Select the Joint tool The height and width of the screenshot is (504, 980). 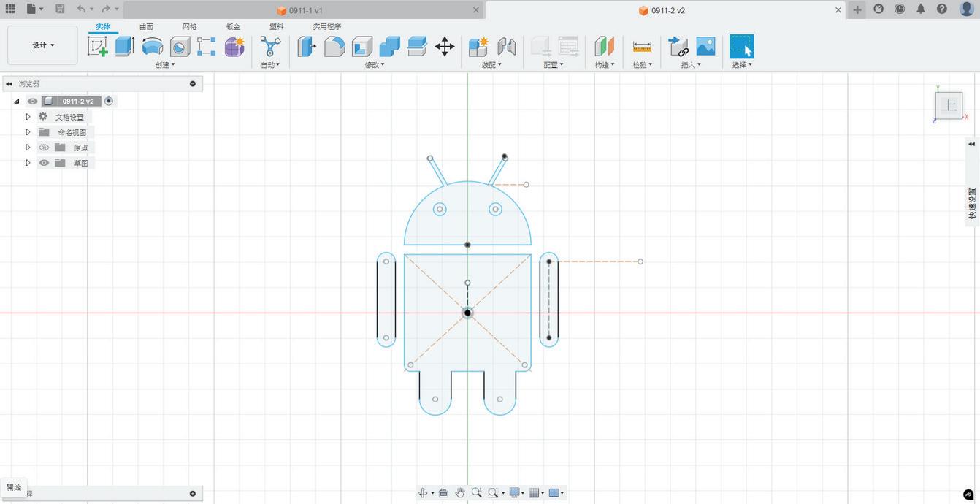point(506,46)
